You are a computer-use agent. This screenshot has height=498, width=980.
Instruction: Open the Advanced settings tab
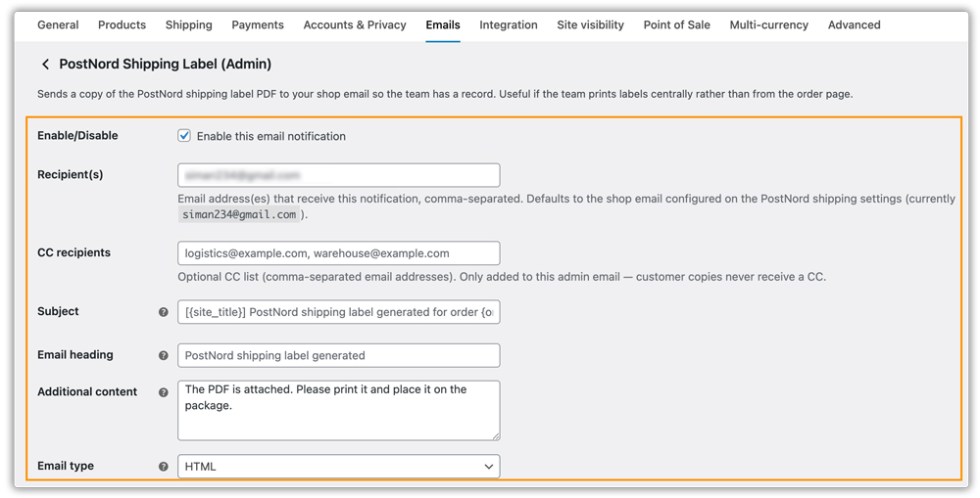point(854,25)
